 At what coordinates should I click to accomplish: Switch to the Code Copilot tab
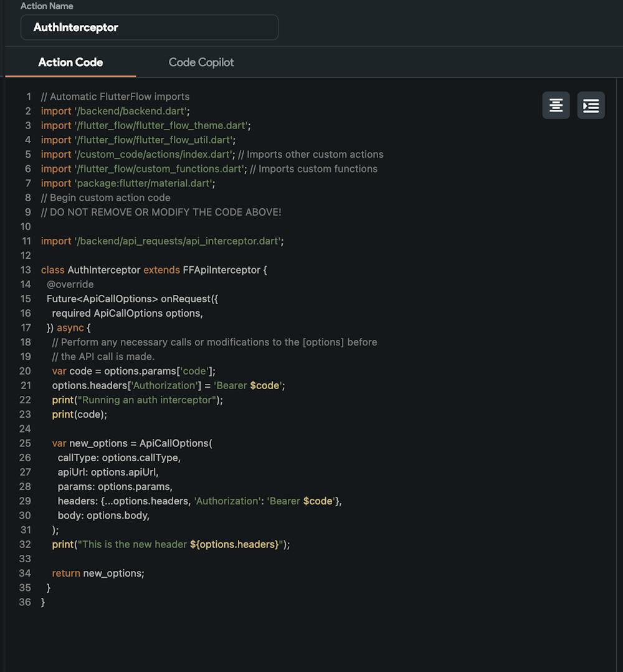click(201, 62)
